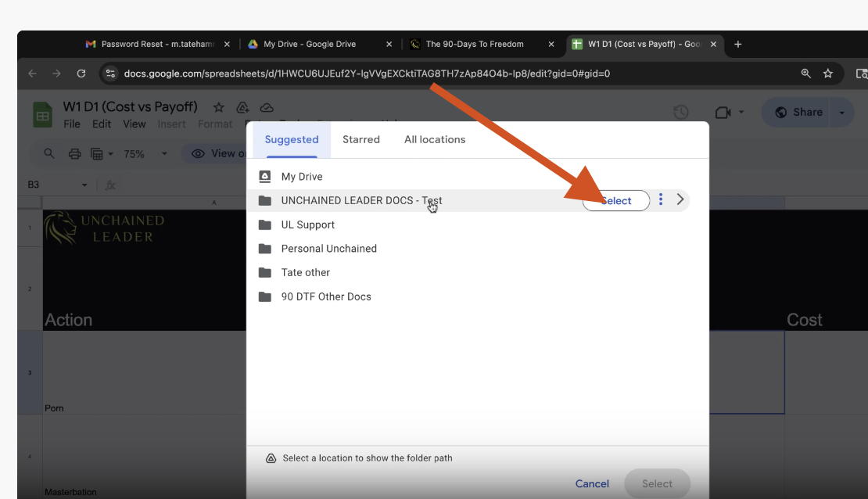
Task: Expand the Share options dropdown arrow
Action: pyautogui.click(x=842, y=113)
